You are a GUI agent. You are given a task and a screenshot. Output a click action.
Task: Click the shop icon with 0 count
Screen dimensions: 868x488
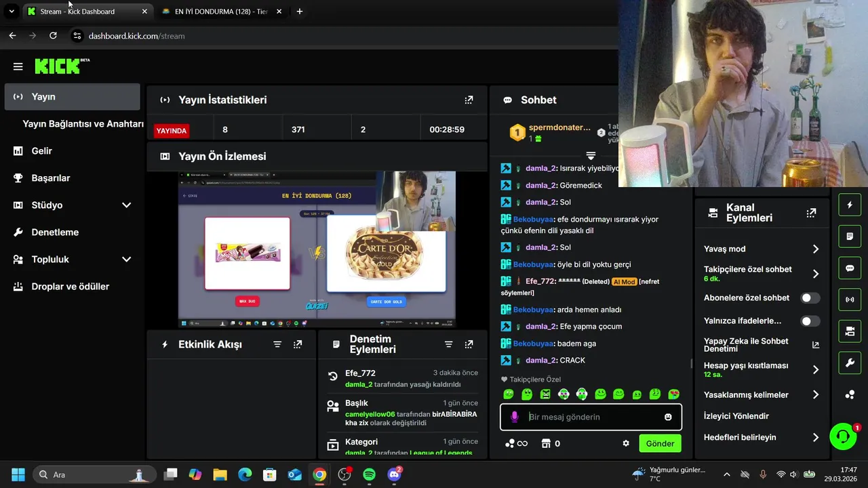coord(551,443)
